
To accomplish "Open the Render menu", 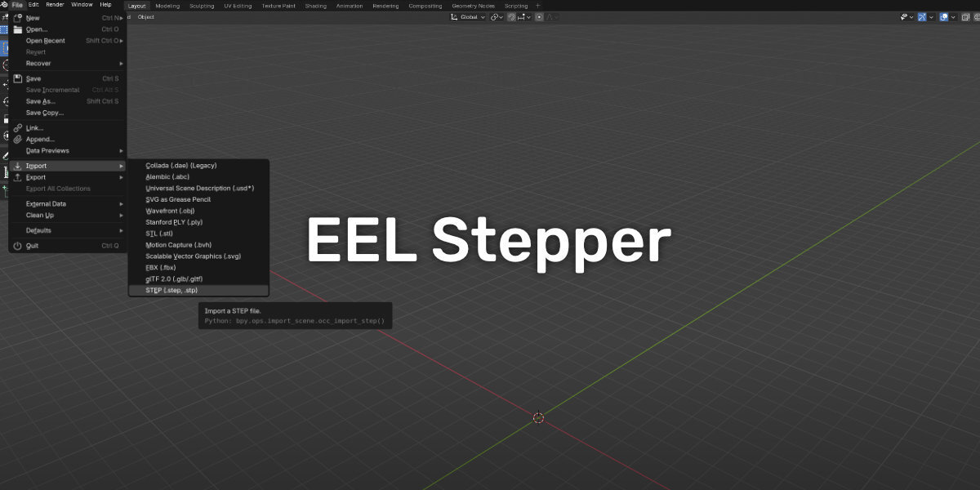I will [55, 5].
